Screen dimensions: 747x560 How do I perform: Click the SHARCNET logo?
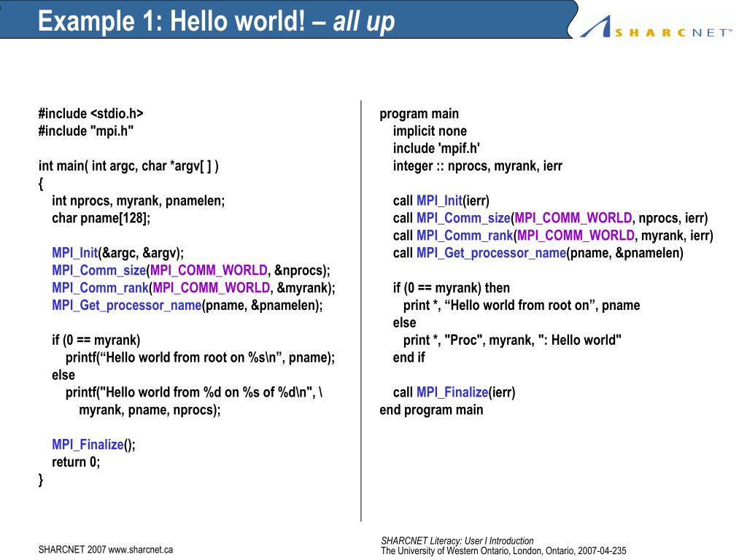656,27
